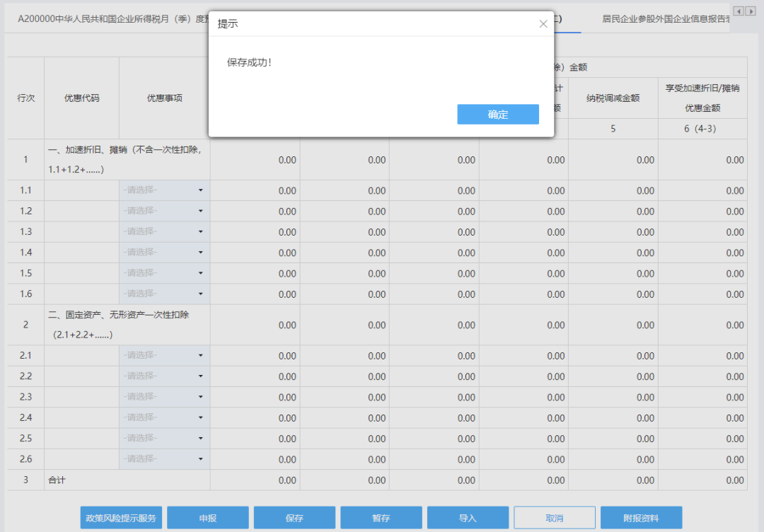Switch to the A200000 企业所得税 tab
This screenshot has width=764, height=532.
tap(106, 19)
